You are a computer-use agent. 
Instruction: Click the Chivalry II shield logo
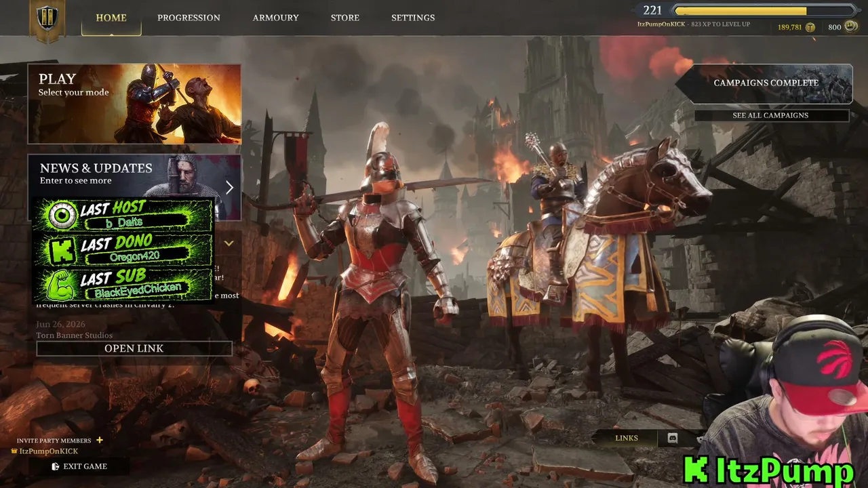[47, 20]
